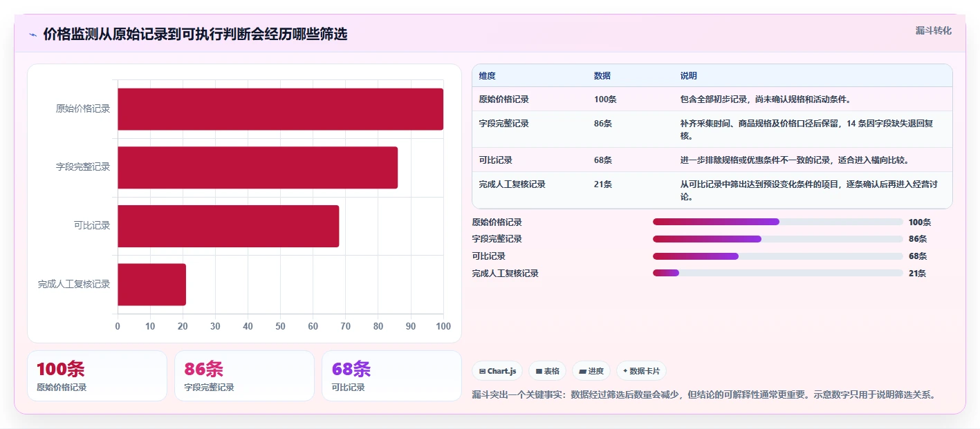Click the 维度 column header
The image size is (980, 429).
pyautogui.click(x=487, y=75)
